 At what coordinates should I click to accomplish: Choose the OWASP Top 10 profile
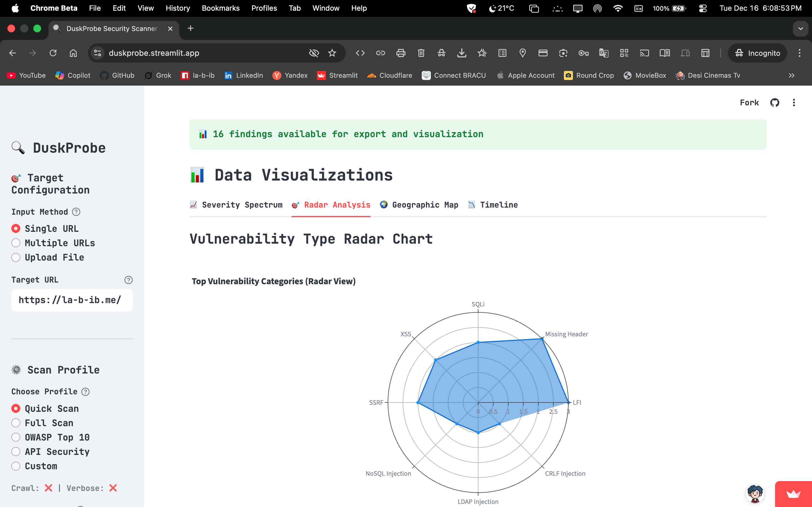point(16,437)
